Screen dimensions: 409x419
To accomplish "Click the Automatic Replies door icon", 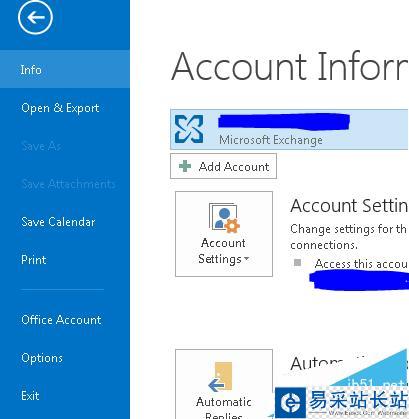I will click(x=220, y=377).
